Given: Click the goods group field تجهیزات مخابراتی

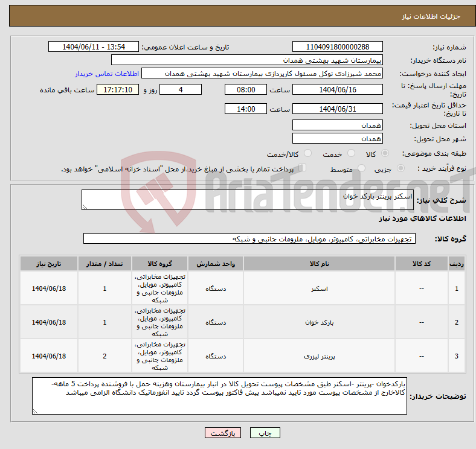Looking at the screenshot, I should coord(249,238).
